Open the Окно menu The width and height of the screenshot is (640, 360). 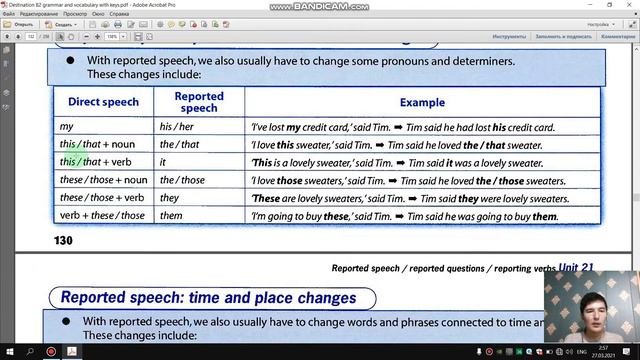98,14
